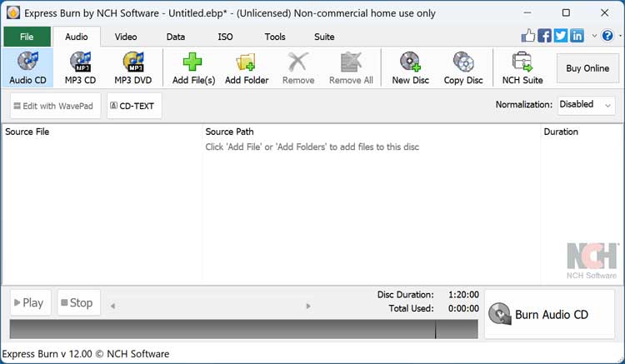The image size is (625, 364).
Task: Click the 1:20:00 Disc Duration value
Action: pos(463,295)
